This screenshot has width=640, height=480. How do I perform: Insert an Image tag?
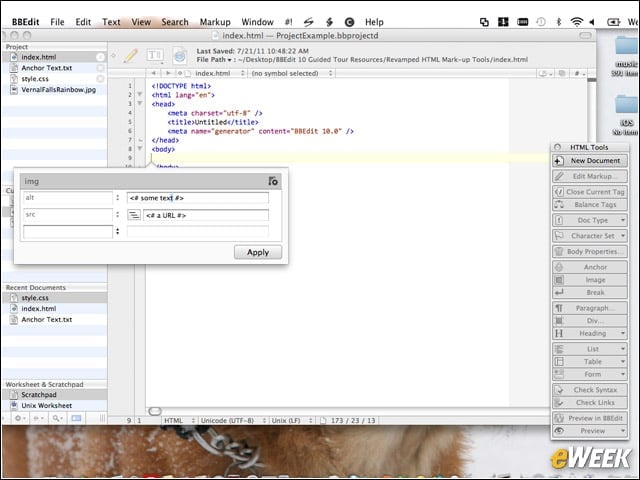point(590,280)
